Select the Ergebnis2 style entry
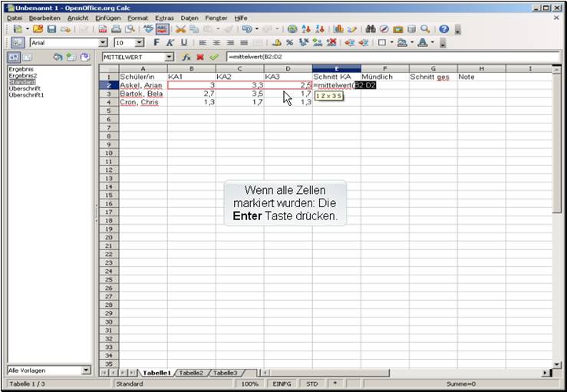 pos(22,76)
